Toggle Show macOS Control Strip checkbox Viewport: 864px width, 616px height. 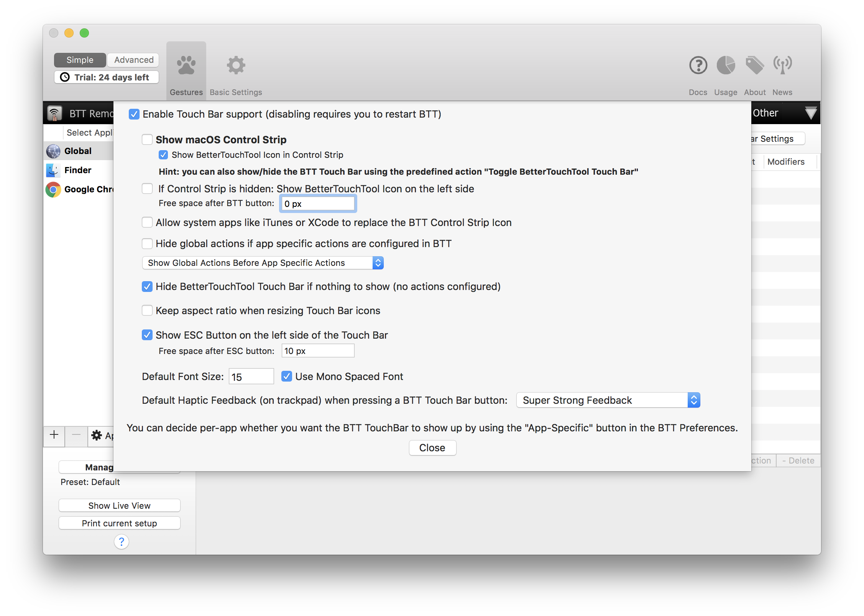[148, 139]
